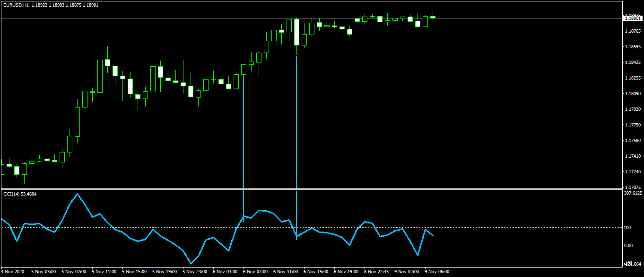Click the 6 Nov 15:00 time label
Viewport: 644px width, 277px height.
coord(316,272)
